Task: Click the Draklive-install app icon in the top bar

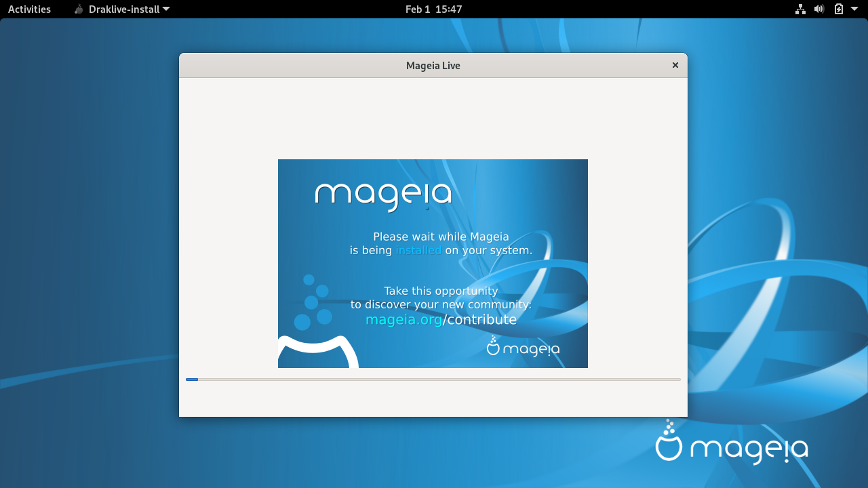Action: (x=79, y=9)
